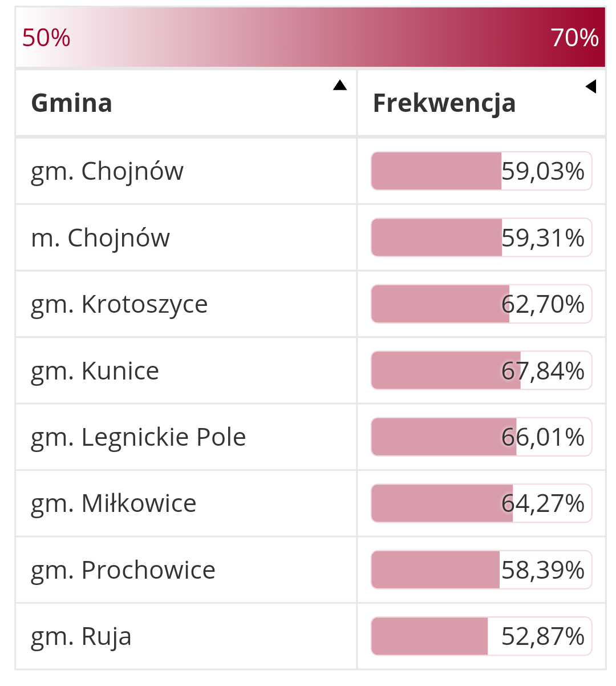
Task: Choose gm. Miłkowice in list
Action: (x=114, y=503)
